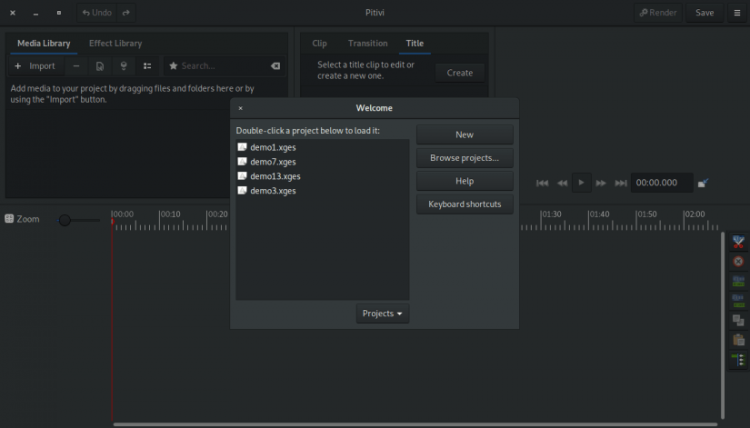Click the Undo button in header bar
The image size is (750, 428).
[97, 13]
